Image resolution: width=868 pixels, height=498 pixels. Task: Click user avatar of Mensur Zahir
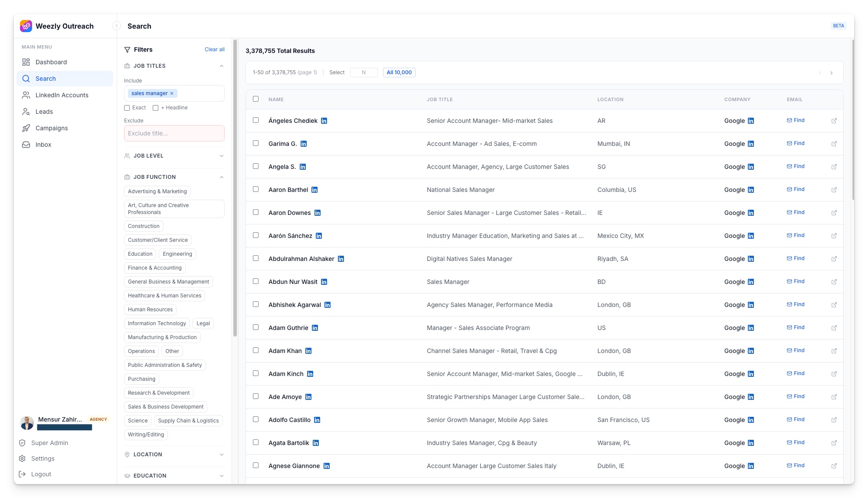click(x=27, y=423)
